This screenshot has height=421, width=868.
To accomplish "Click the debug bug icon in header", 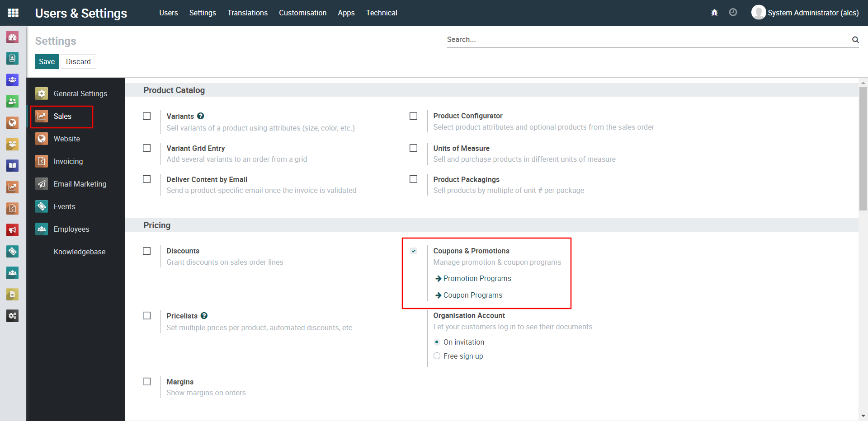I will pyautogui.click(x=714, y=13).
